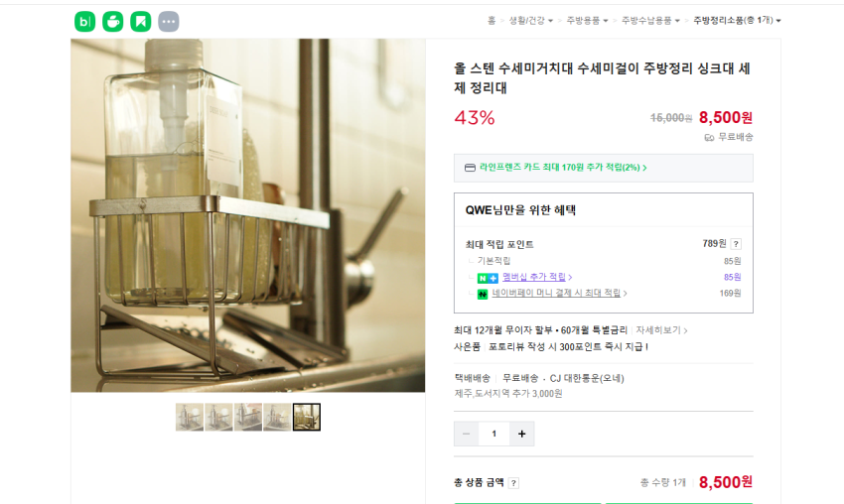The width and height of the screenshot is (844, 504).
Task: Click help icon beside 최대 적립 포인트
Action: pyautogui.click(x=736, y=244)
